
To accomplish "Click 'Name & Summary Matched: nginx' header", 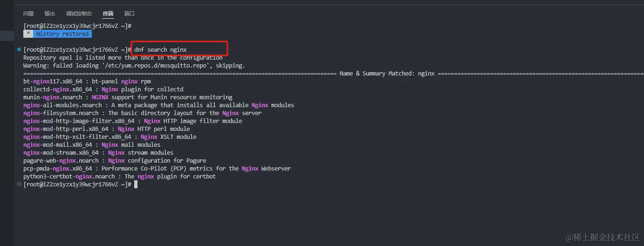I will [x=387, y=74].
